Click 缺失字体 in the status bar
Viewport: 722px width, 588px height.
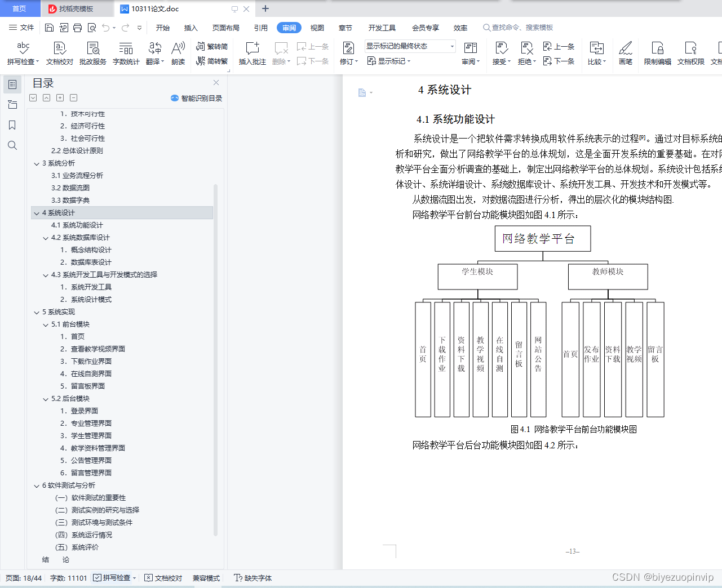253,578
